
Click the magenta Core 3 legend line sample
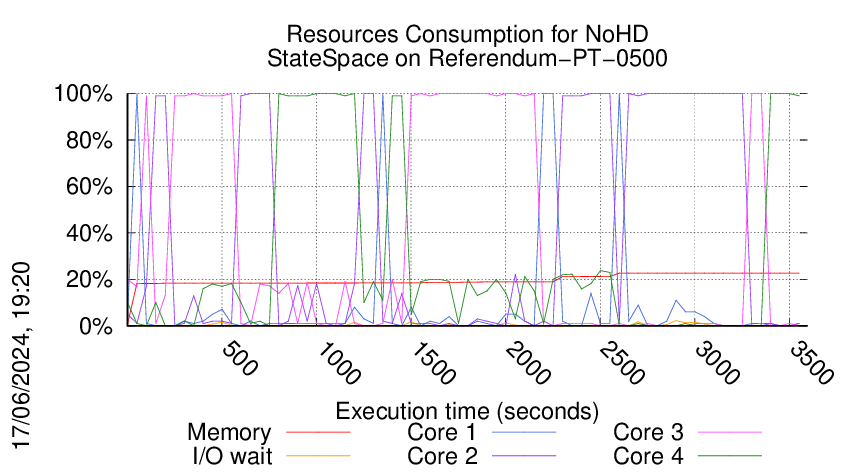point(730,433)
